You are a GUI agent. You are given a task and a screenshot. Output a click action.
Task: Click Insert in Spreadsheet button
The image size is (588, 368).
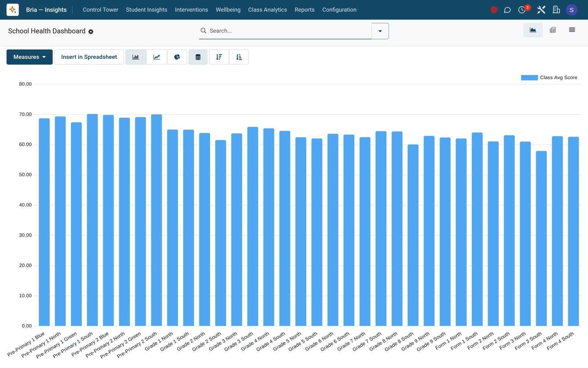click(89, 57)
